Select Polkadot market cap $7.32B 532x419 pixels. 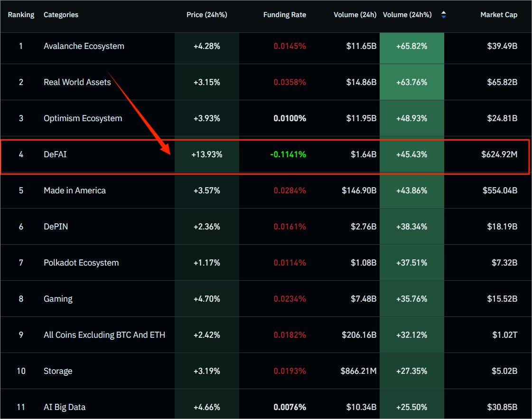pos(504,263)
